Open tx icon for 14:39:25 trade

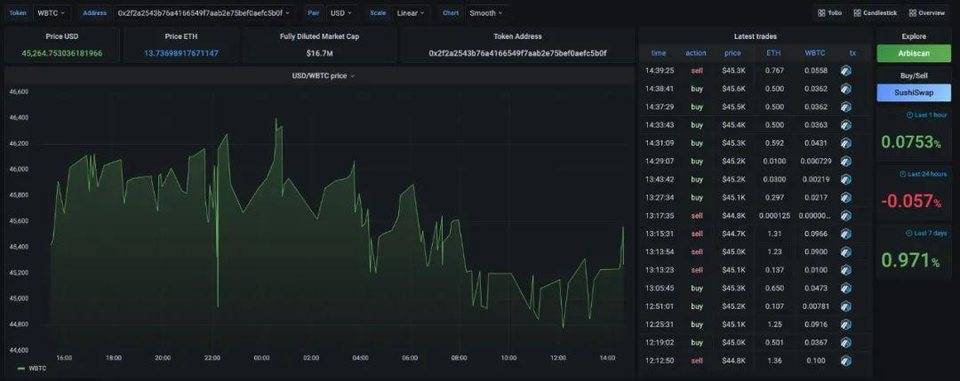click(x=846, y=70)
